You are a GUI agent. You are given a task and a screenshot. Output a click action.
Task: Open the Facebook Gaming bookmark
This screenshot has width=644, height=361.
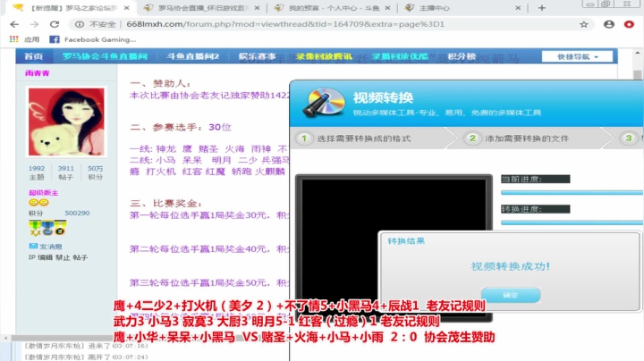point(93,39)
